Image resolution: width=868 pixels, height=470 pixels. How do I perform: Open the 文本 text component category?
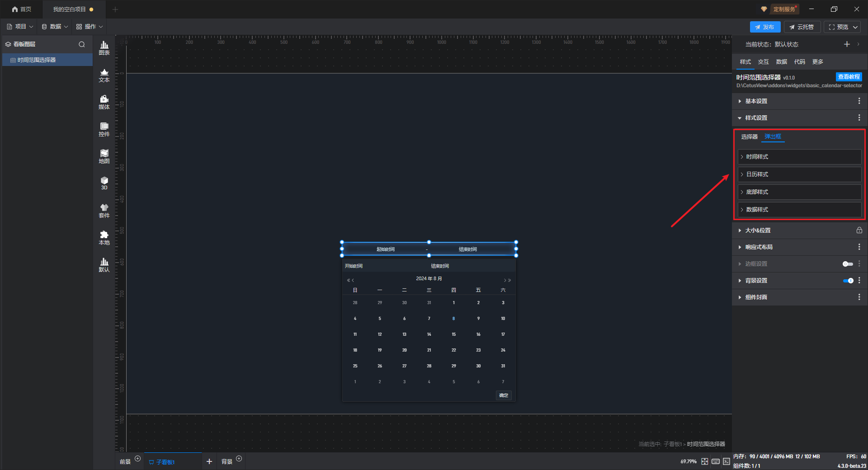(104, 75)
